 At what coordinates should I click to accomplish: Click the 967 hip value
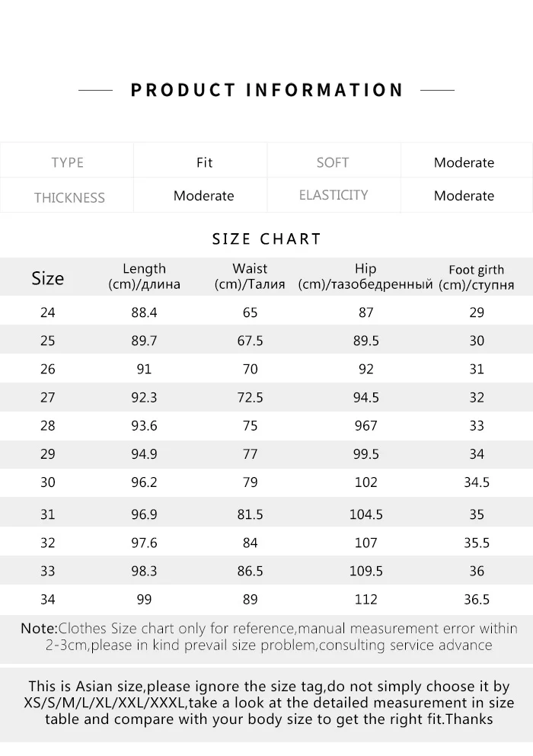(x=365, y=426)
